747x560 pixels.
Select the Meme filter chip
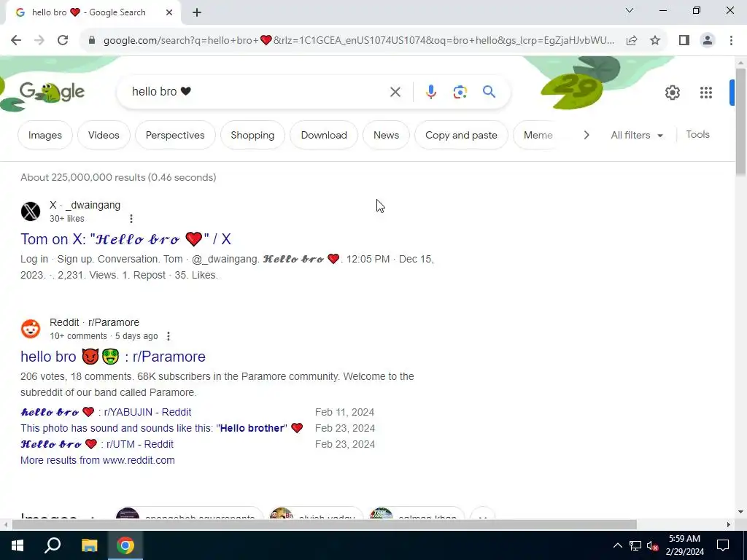[x=538, y=135]
